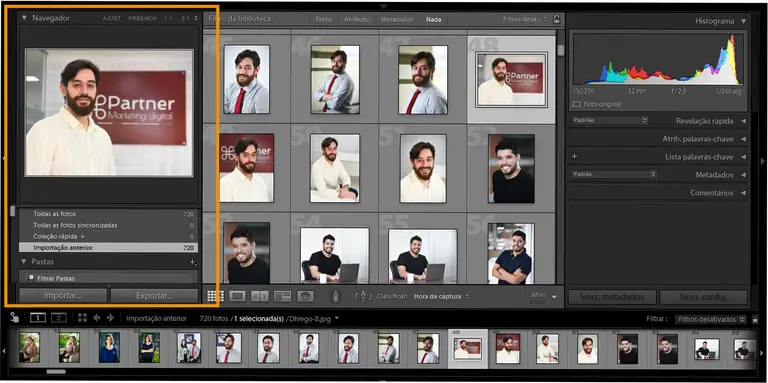
Task: Toggle A-Z sort direction icon
Action: coord(363,296)
